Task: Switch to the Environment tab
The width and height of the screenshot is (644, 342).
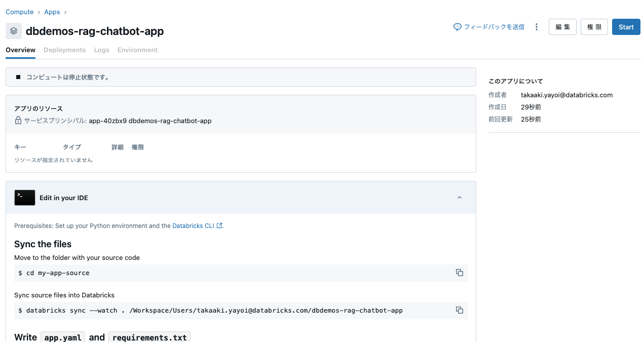Action: coord(137,50)
